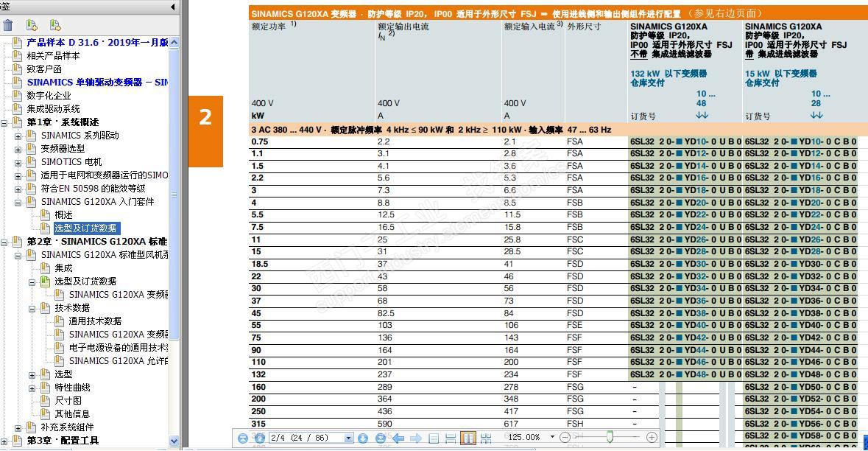The image size is (868, 451).
Task: Expand the 变频器选型 node
Action: pos(18,149)
